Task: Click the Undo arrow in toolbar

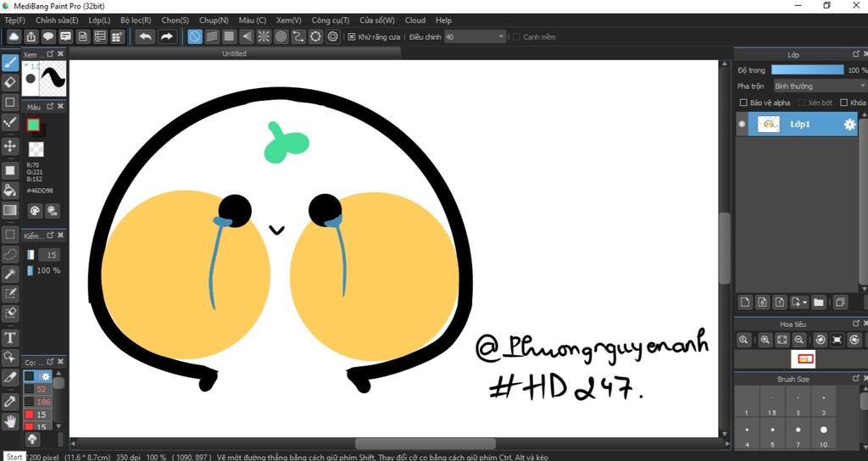Action: pyautogui.click(x=146, y=37)
